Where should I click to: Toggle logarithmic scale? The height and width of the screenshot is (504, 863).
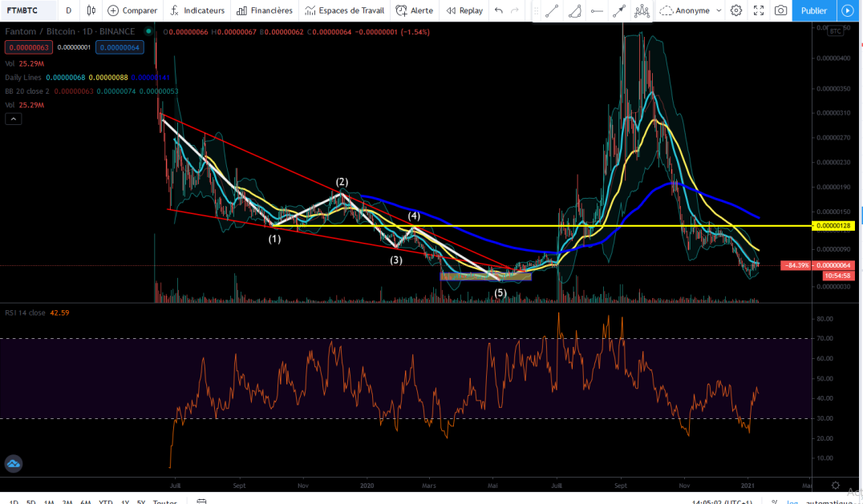[792, 502]
